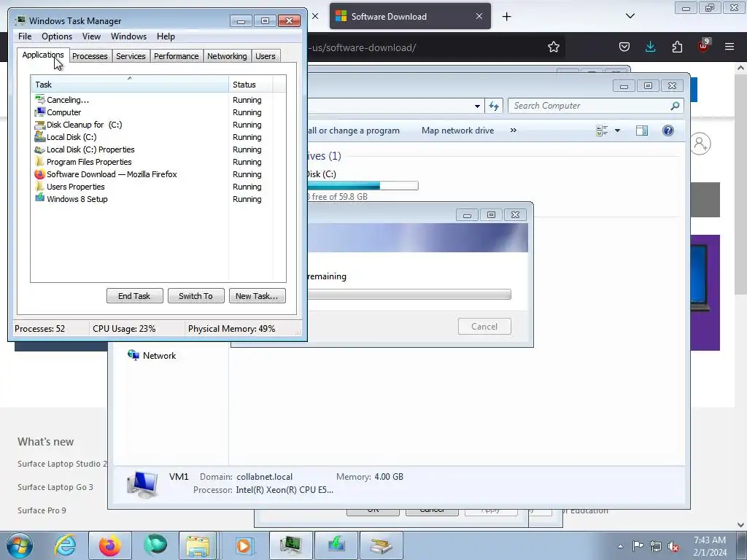Open the Options menu

57,36
